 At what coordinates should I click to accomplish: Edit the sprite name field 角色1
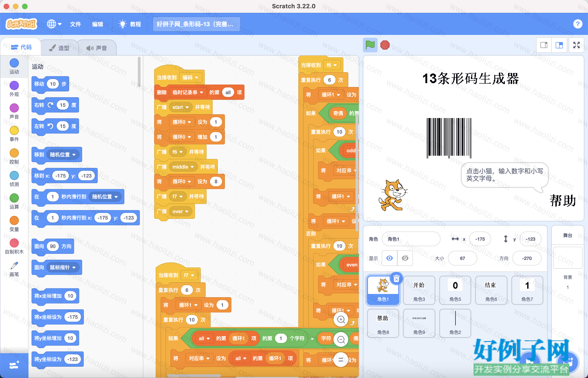[411, 239]
